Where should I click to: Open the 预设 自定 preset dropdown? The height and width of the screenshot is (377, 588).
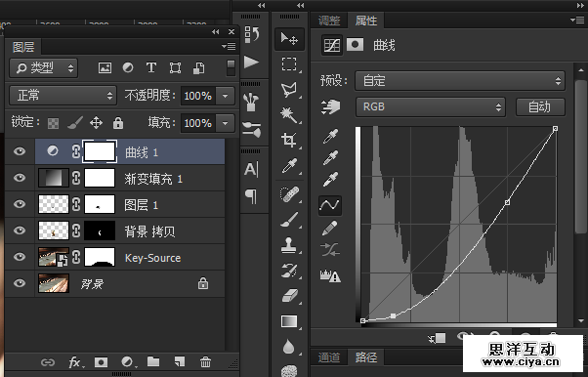click(x=460, y=81)
